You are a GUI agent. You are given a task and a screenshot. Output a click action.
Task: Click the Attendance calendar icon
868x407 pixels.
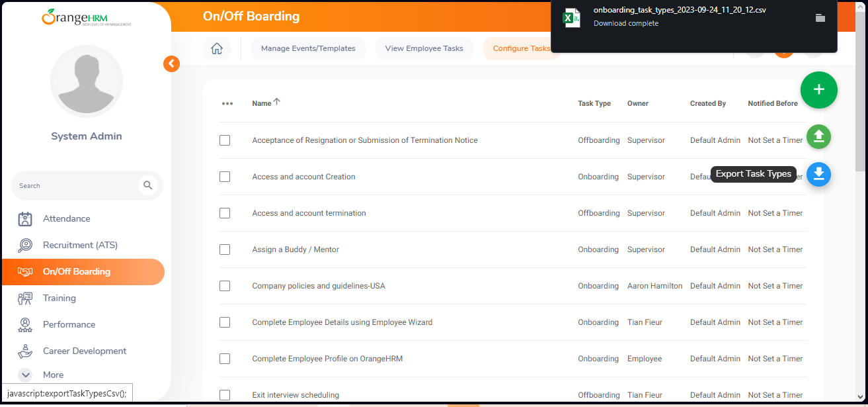pos(25,219)
